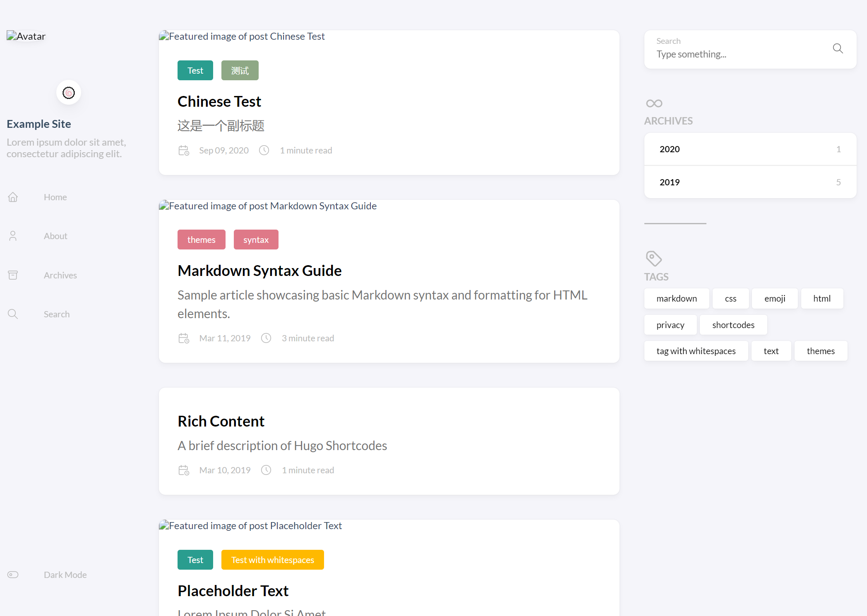The image size is (867, 616).
Task: Click the Home house icon in sidebar
Action: 13,197
